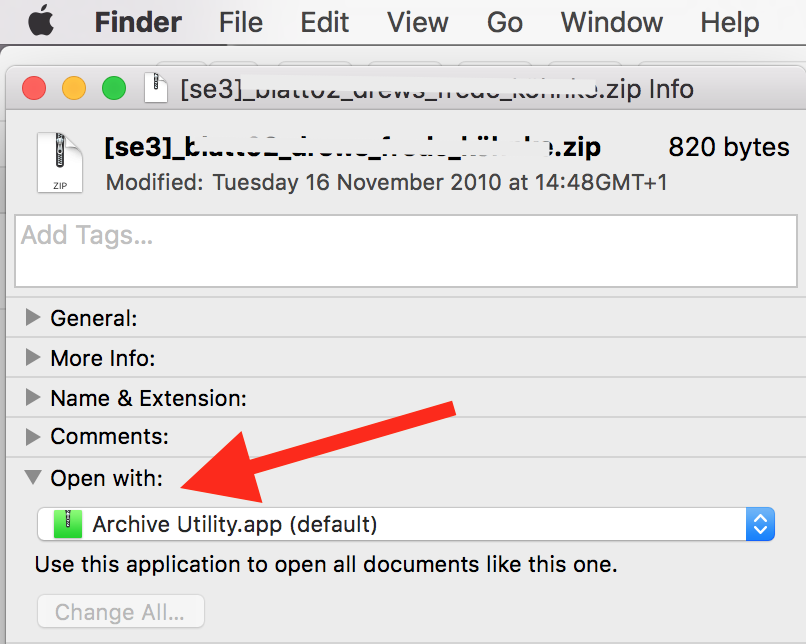Open the Edit menu
This screenshot has height=644, width=806.
324,22
